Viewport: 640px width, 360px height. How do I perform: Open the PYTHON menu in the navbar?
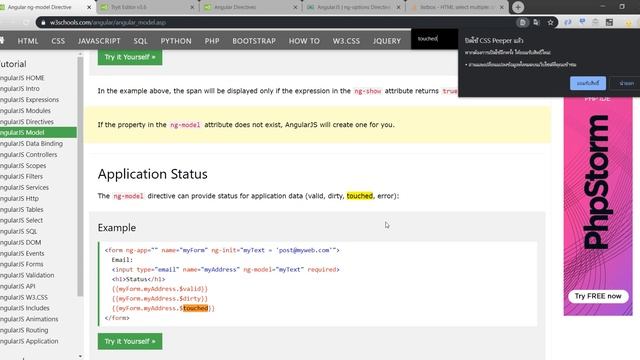coord(176,41)
